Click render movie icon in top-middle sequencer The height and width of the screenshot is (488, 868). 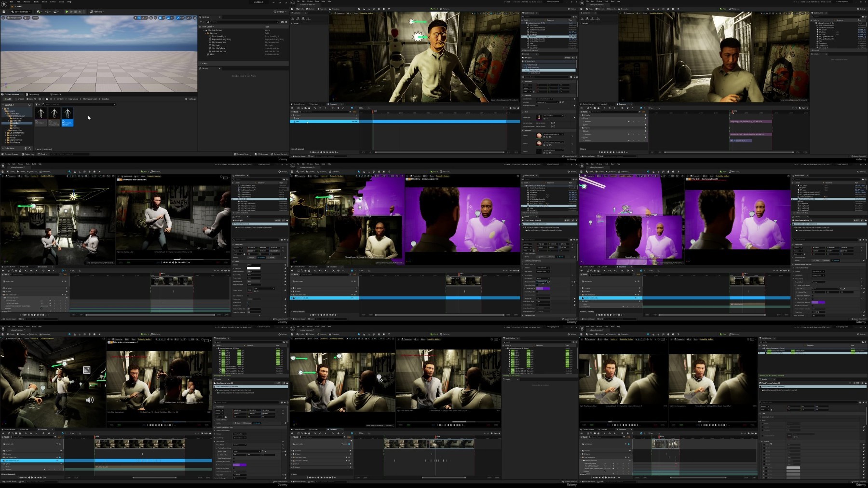309,108
